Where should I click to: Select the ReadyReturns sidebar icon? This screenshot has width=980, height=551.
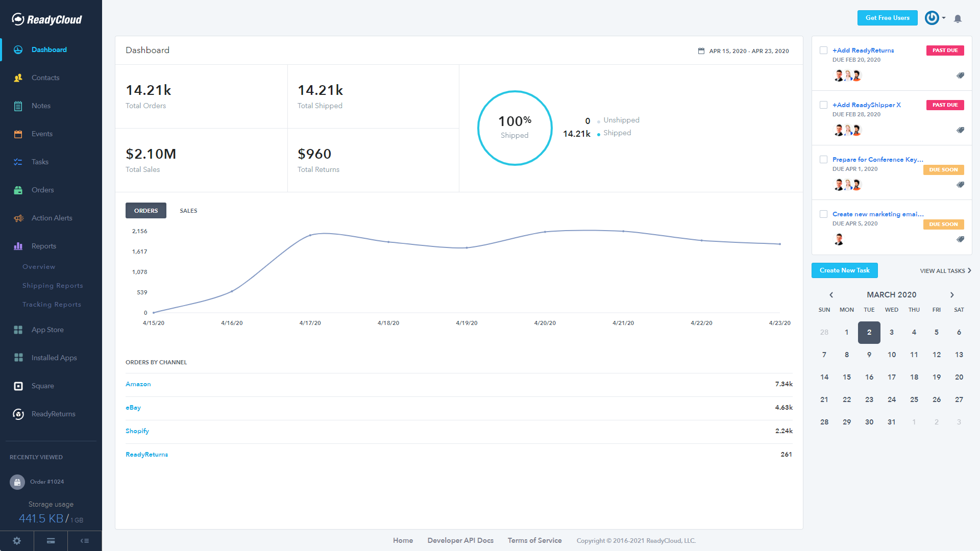18,413
